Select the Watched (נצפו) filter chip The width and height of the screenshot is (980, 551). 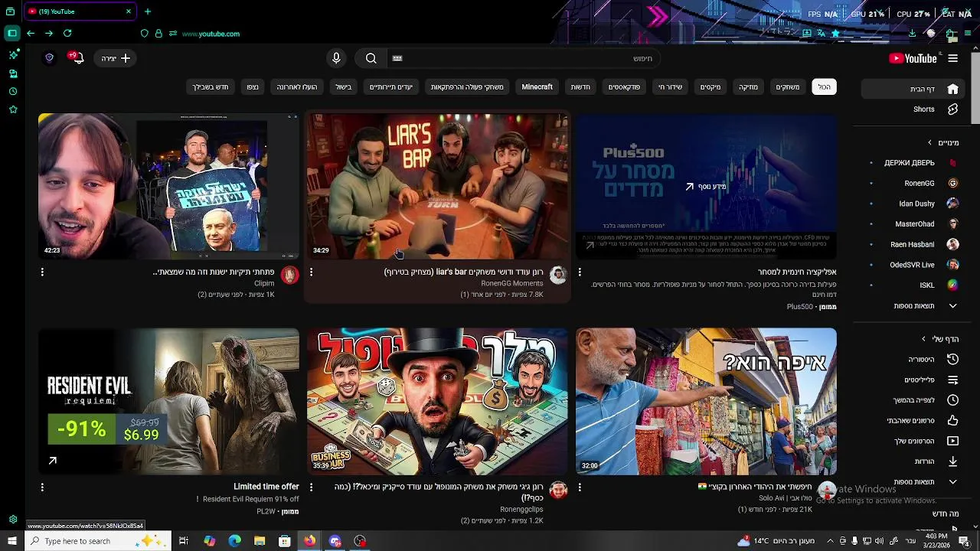(x=253, y=87)
